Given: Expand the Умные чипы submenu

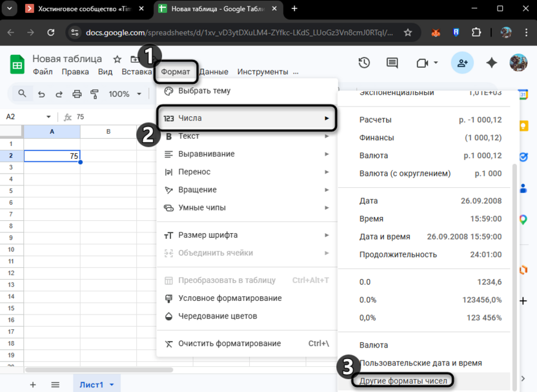Looking at the screenshot, I should (247, 207).
